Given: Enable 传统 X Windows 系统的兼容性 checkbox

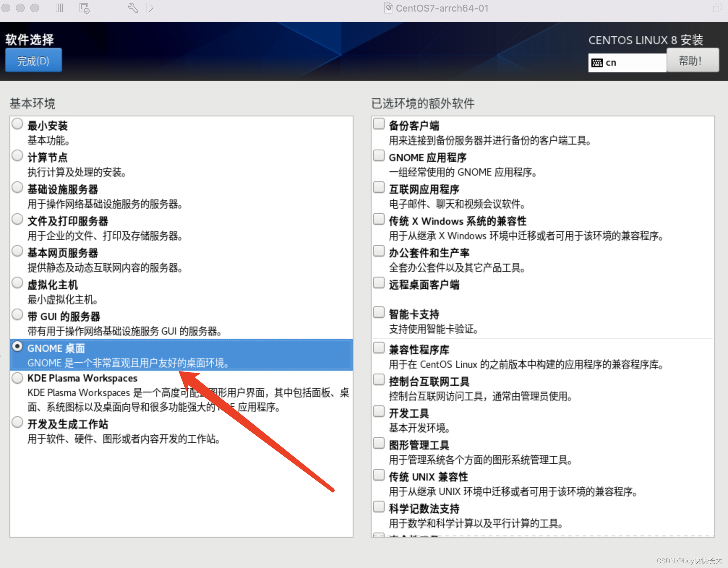Looking at the screenshot, I should pyautogui.click(x=379, y=219).
